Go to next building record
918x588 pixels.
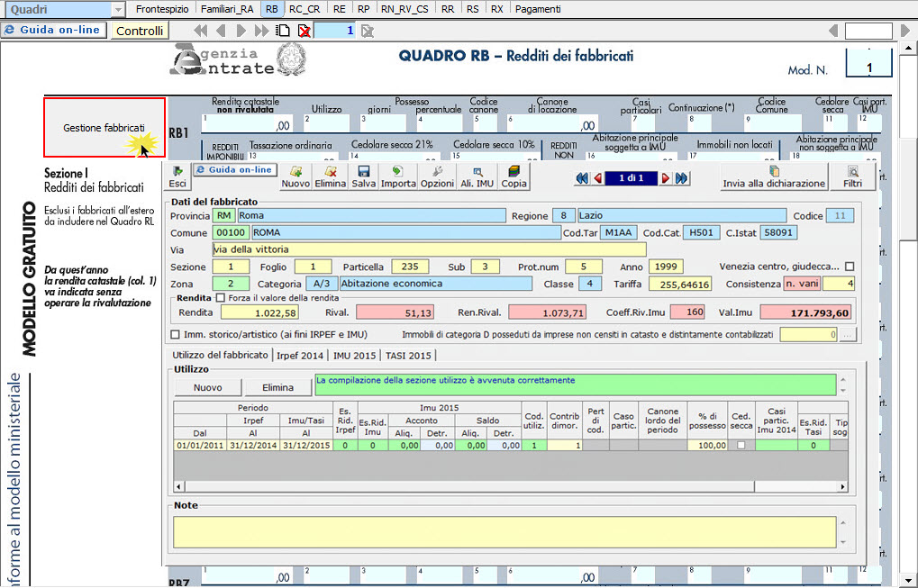coord(666,178)
